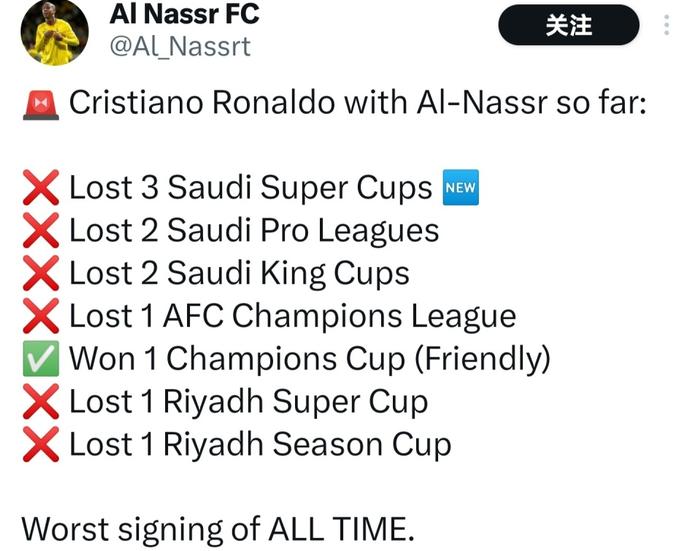Click the 'Lost 1 AFC Champions League' text

click(293, 317)
